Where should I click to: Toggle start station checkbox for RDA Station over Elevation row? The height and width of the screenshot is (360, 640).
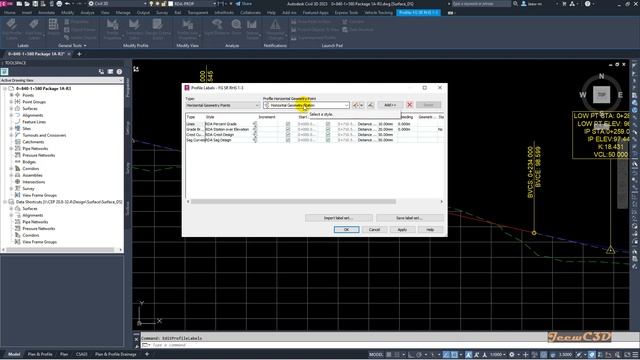click(x=288, y=129)
